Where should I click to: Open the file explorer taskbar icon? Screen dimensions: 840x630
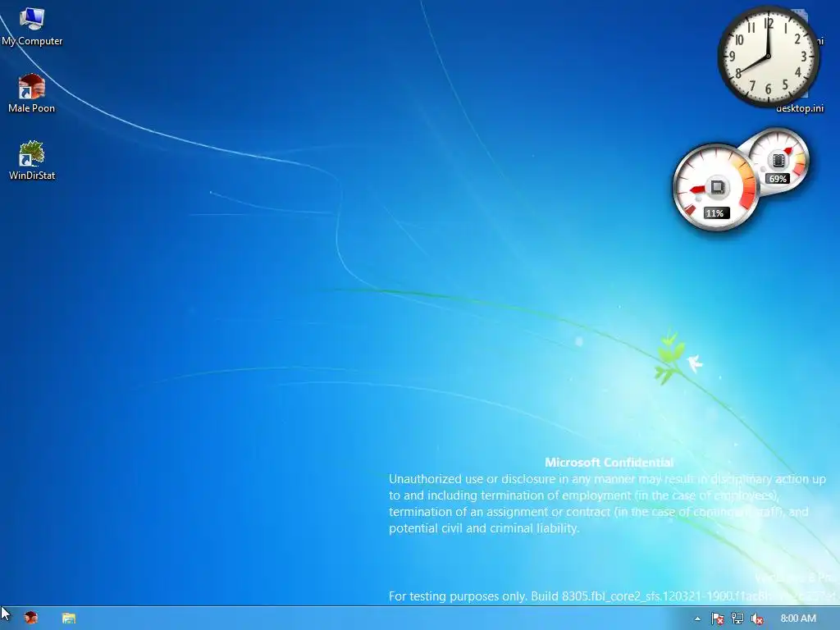click(x=69, y=618)
